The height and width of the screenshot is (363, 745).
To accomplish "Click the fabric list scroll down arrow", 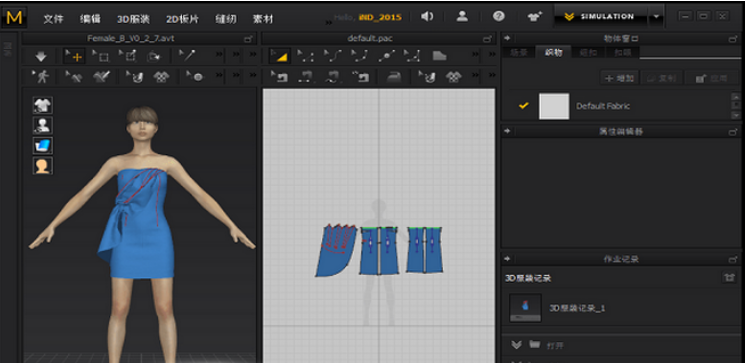I will (735, 115).
